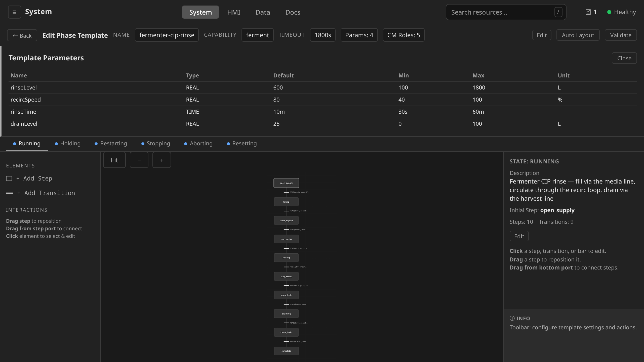644x362 pixels.
Task: Click the Add Transition line icon
Action: pyautogui.click(x=10, y=193)
